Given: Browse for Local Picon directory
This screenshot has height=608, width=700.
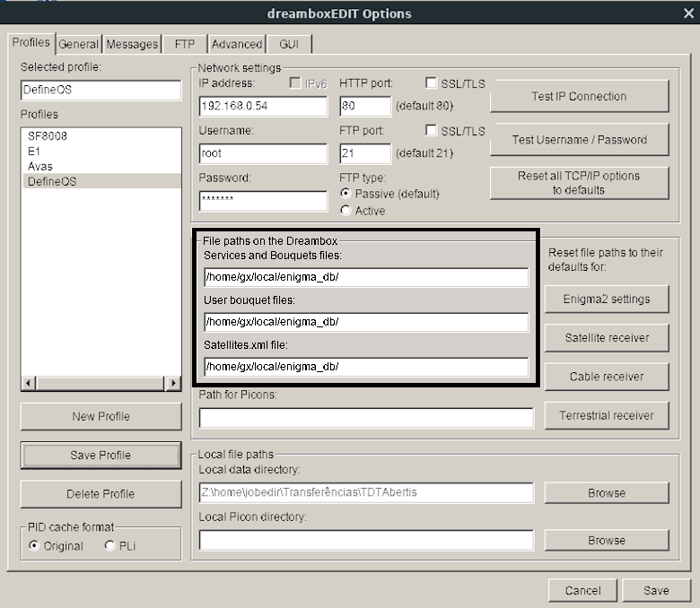Looking at the screenshot, I should pos(607,540).
